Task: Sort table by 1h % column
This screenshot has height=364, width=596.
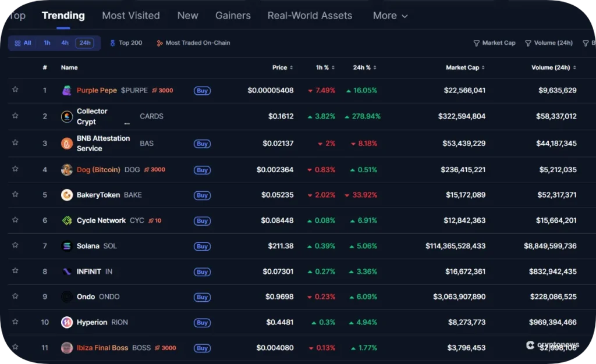Action: 325,67
